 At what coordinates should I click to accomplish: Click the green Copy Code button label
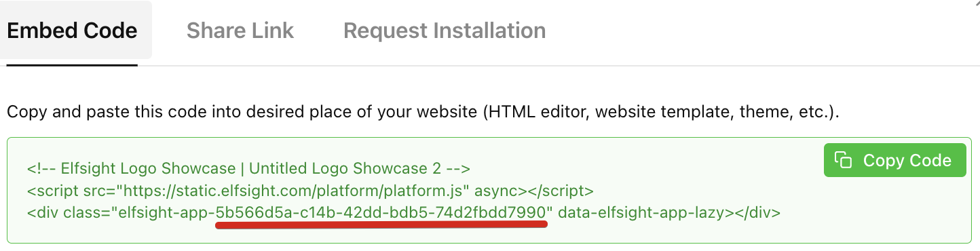[907, 161]
